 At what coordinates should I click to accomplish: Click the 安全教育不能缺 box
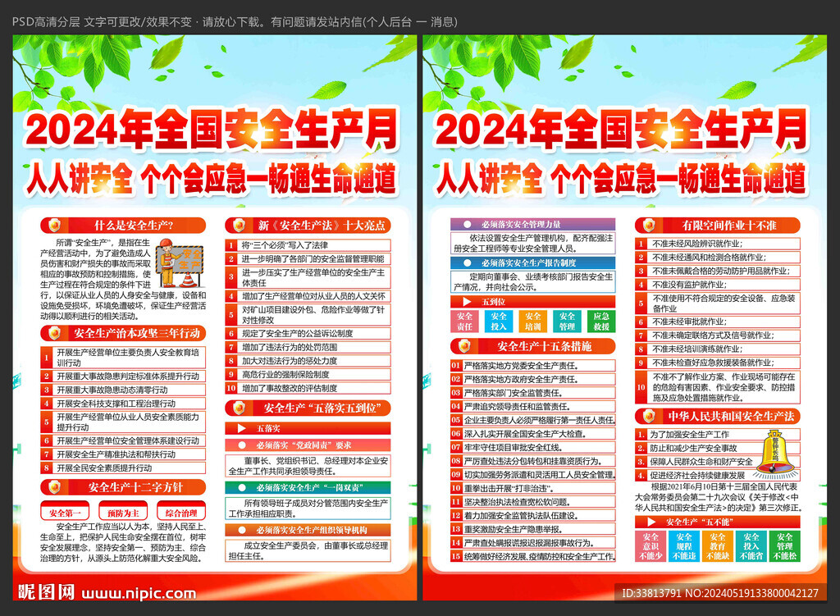pos(718,545)
